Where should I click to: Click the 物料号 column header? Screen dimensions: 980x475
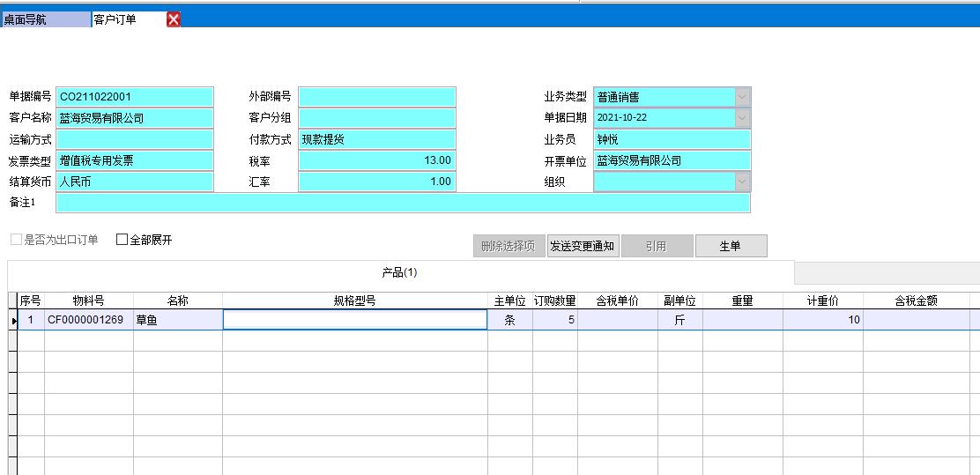[x=88, y=301]
